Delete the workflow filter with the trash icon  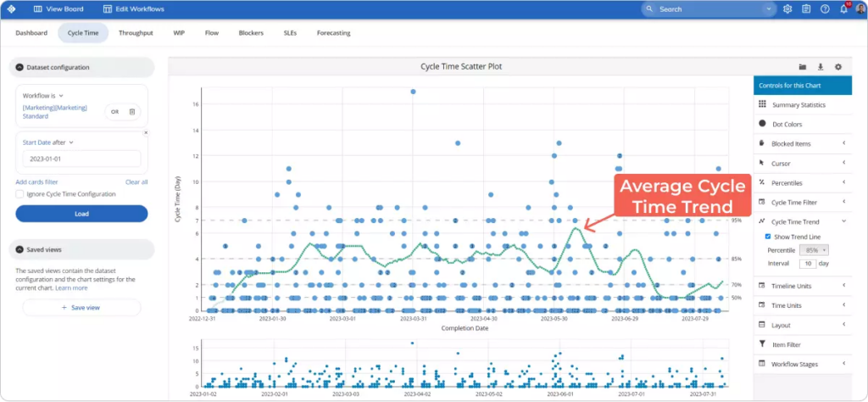pos(131,111)
